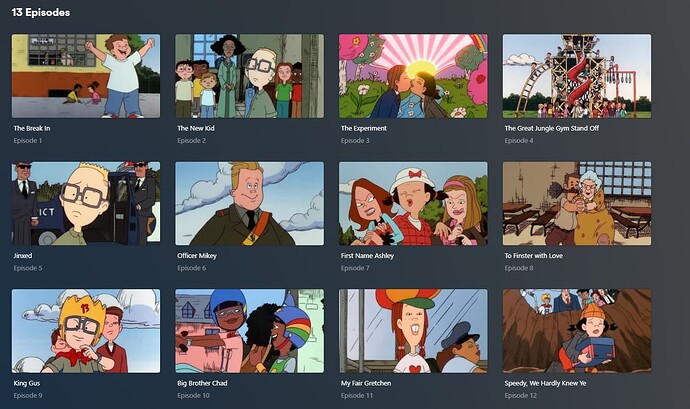Click the "King Gus" title text
This screenshot has width=690, height=409.
click(x=26, y=383)
